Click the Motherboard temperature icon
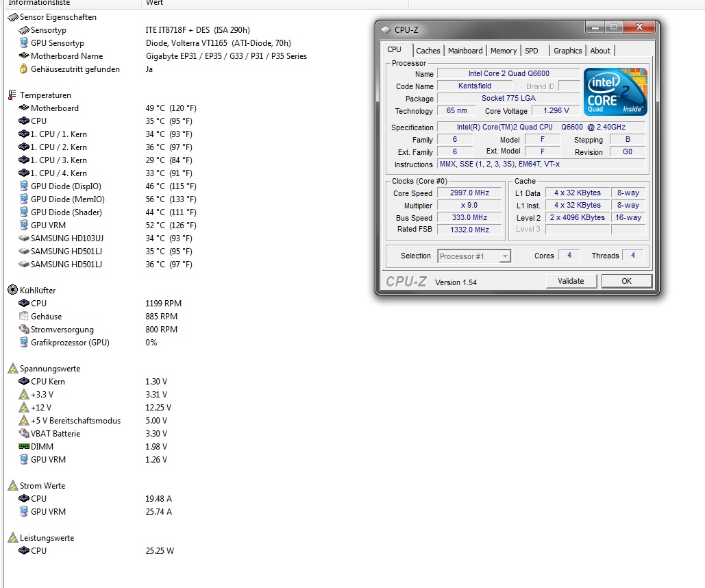705x588 pixels. pyautogui.click(x=24, y=108)
